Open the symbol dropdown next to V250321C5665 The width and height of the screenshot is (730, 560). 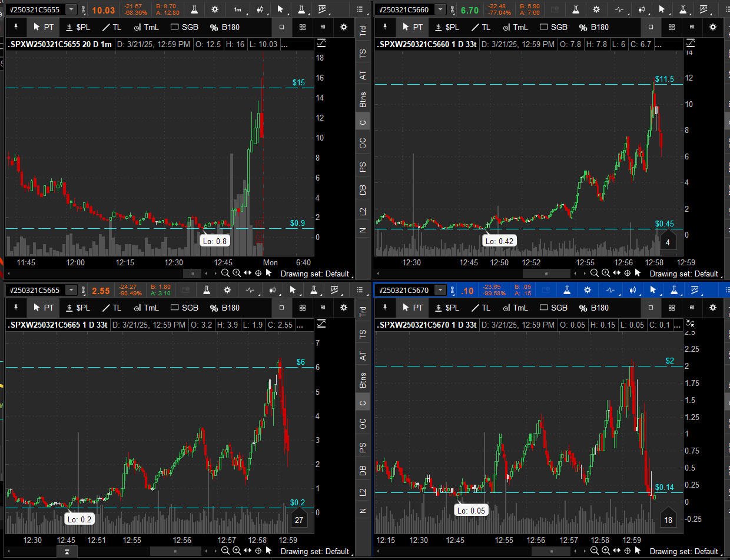click(x=71, y=290)
